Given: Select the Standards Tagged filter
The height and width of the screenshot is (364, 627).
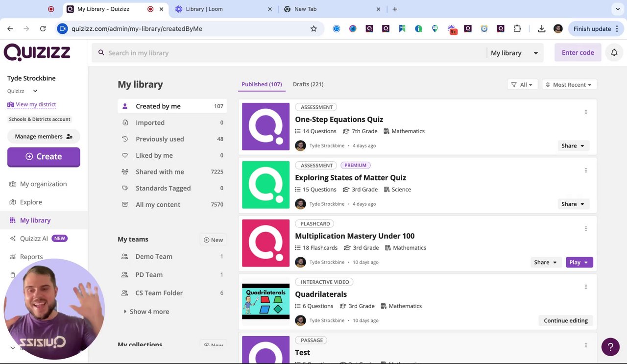Looking at the screenshot, I should (x=172, y=188).
